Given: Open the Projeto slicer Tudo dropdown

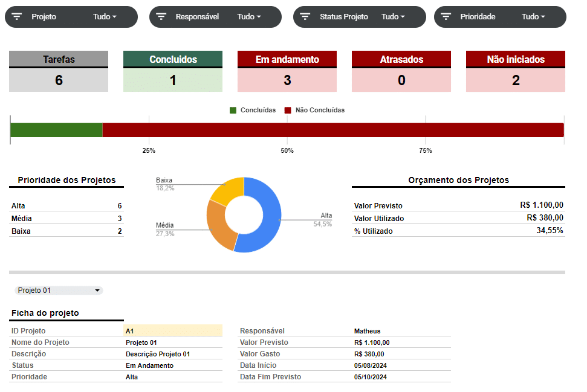Looking at the screenshot, I should click(105, 16).
